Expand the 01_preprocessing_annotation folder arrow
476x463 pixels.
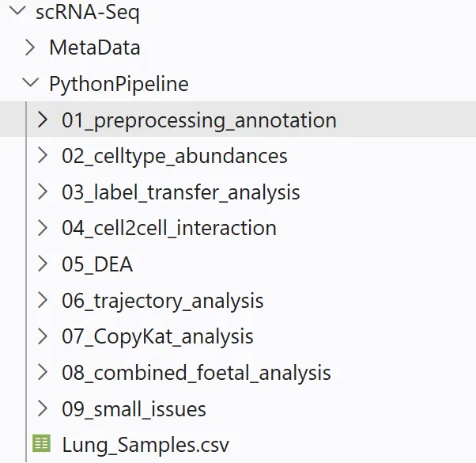pos(43,120)
